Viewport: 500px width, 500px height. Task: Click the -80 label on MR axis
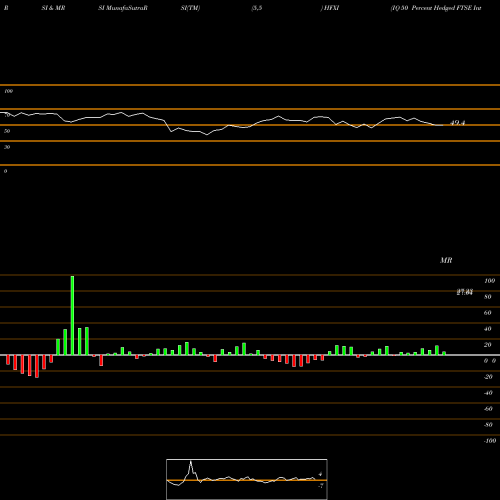(488, 425)
